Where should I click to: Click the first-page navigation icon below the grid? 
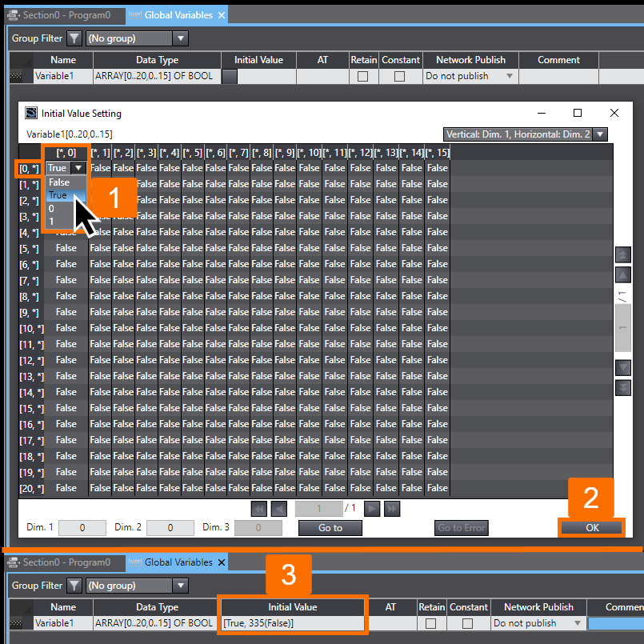[x=258, y=508]
